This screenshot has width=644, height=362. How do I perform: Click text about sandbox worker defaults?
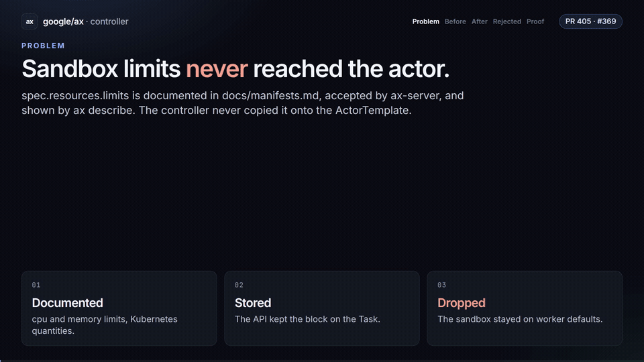[x=520, y=319]
